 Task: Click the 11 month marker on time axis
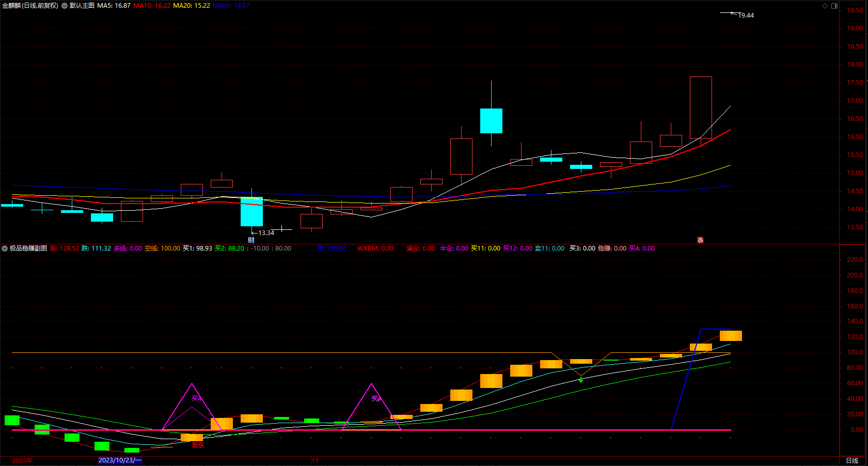tap(315, 460)
